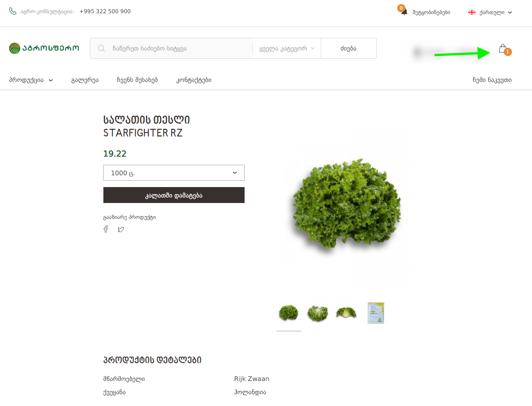Go to the გალერეა menu item
The image size is (532, 406).
[x=85, y=80]
